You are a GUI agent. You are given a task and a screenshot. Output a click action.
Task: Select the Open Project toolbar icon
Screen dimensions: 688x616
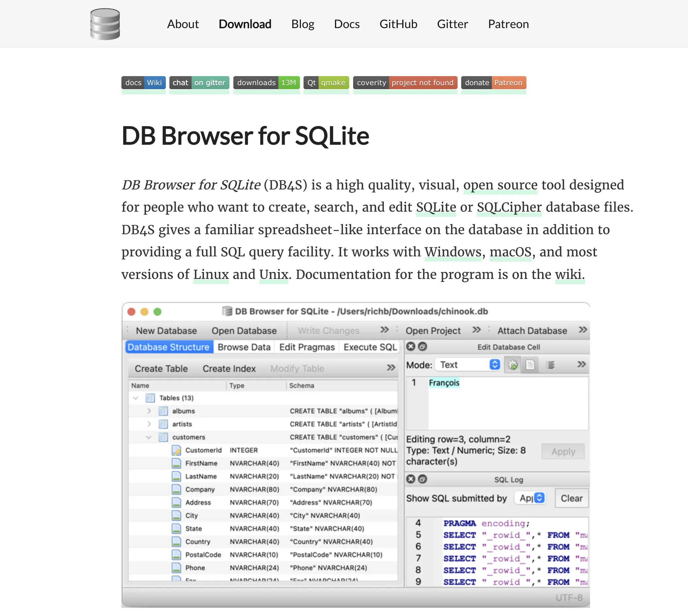[433, 331]
